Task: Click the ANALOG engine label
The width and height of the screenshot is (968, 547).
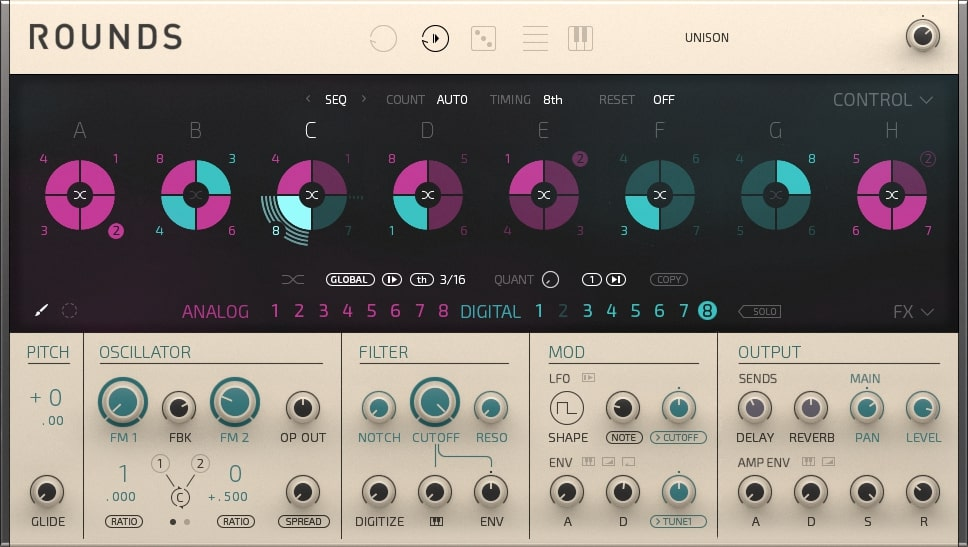Action: [x=215, y=312]
